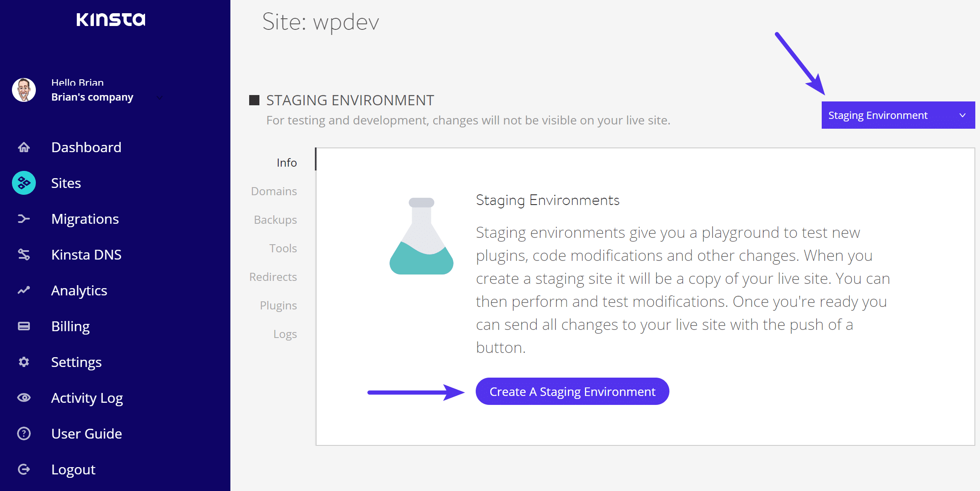Click the Analytics chart line icon
Viewport: 980px width, 491px height.
(x=24, y=290)
